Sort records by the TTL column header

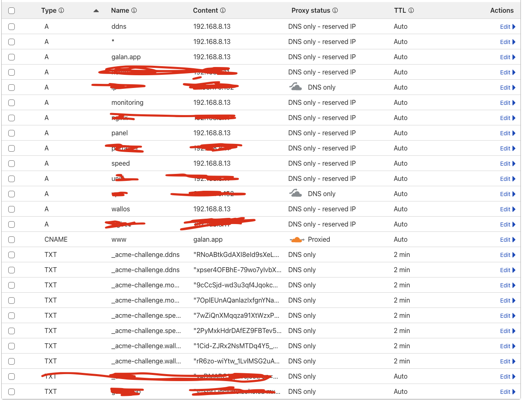[x=400, y=10]
